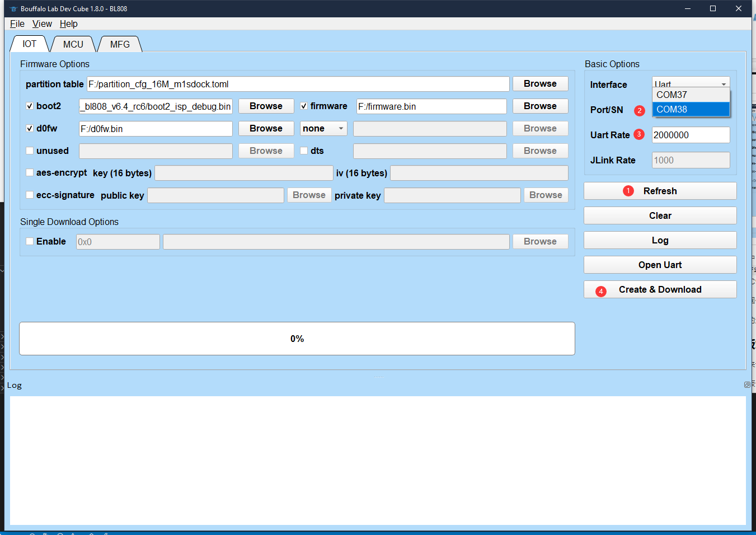Click the 0% download progress bar
The width and height of the screenshot is (756, 535).
click(297, 339)
